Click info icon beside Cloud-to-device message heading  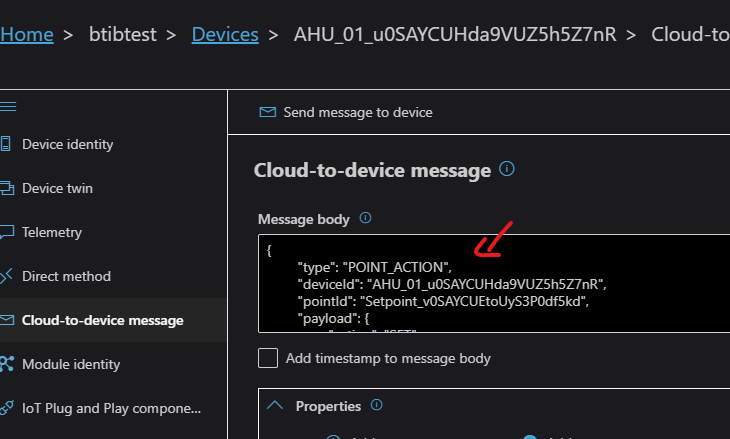tap(507, 169)
